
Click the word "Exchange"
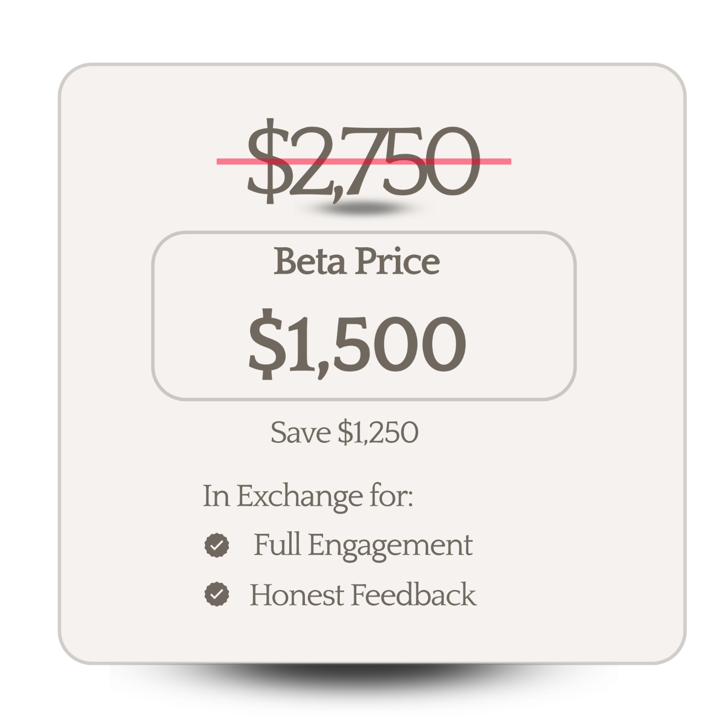point(300,496)
